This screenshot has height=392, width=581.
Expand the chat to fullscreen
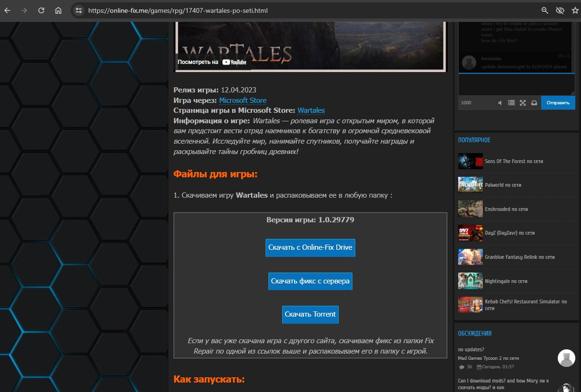coord(523,103)
